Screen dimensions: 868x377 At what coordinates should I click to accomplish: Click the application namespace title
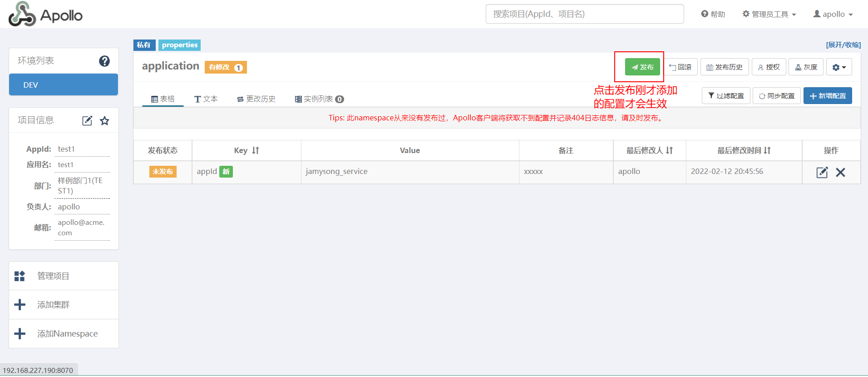171,66
